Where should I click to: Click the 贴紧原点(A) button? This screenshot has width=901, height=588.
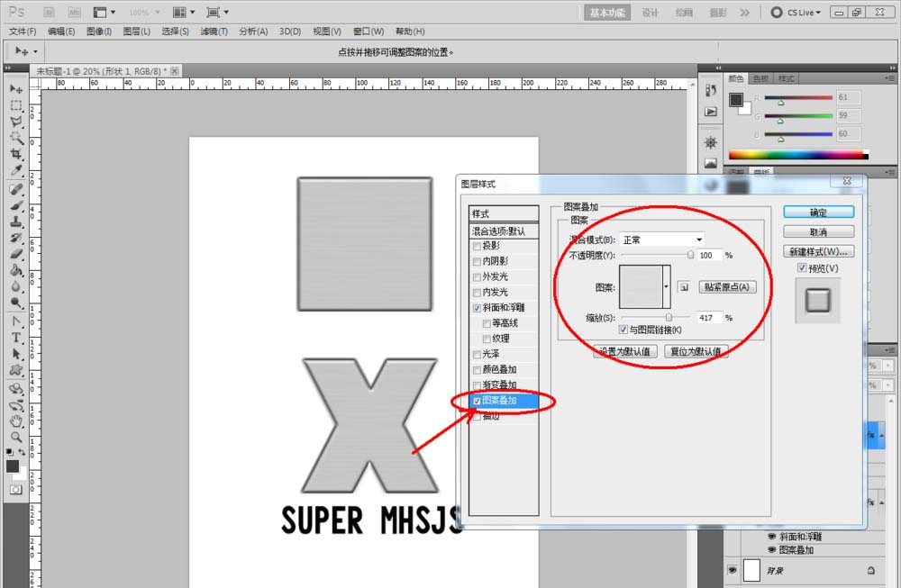click(727, 287)
